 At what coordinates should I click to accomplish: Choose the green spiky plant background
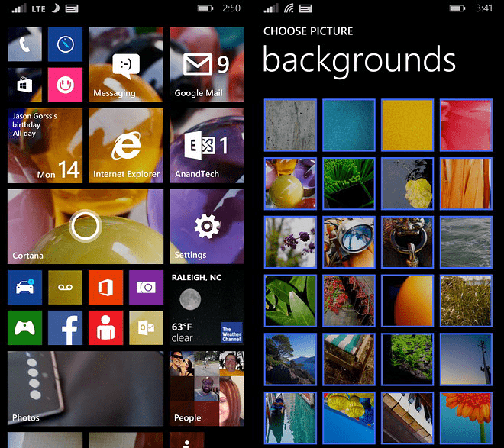tap(349, 183)
